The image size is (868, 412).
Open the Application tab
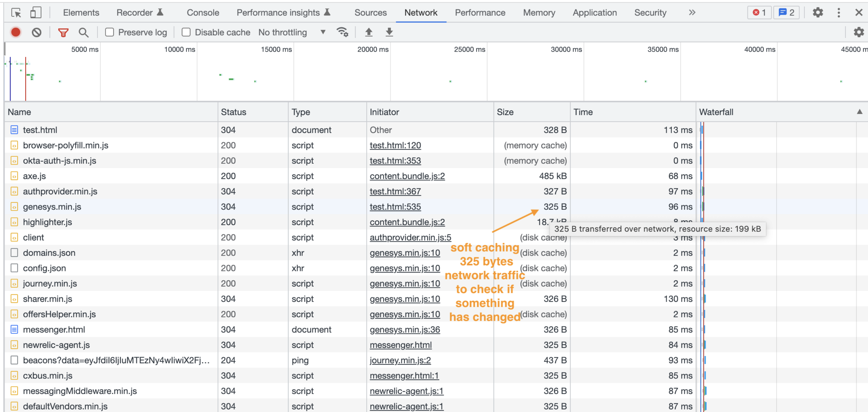click(x=594, y=13)
